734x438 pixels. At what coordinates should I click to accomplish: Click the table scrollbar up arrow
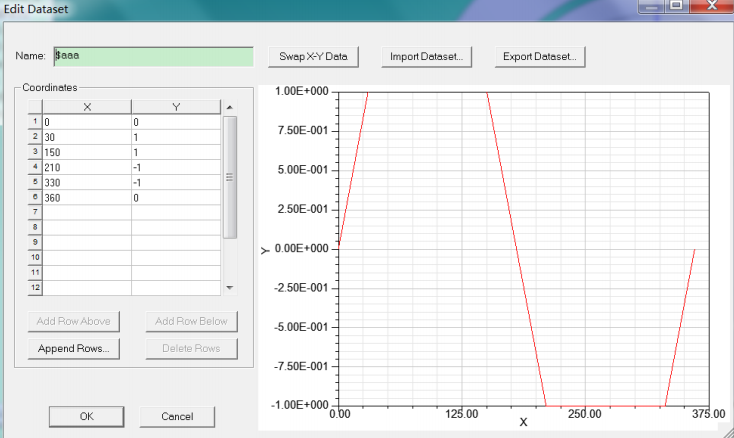[229, 107]
